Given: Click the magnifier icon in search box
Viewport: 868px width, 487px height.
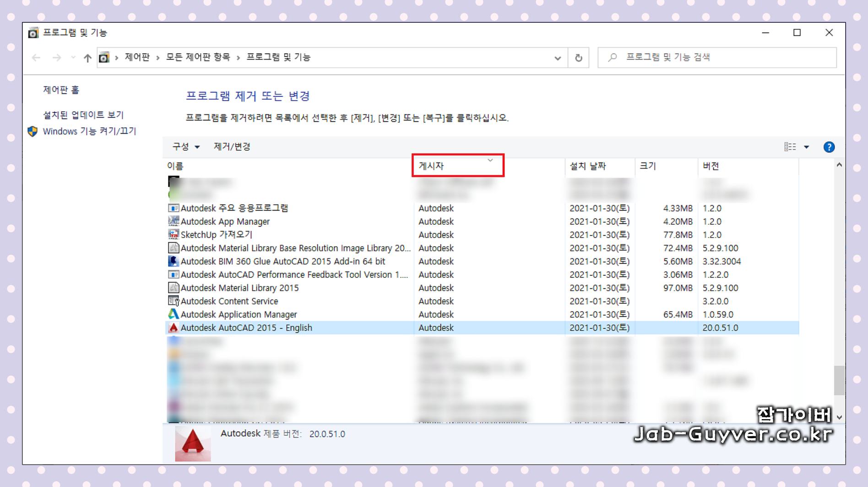Looking at the screenshot, I should (x=613, y=58).
